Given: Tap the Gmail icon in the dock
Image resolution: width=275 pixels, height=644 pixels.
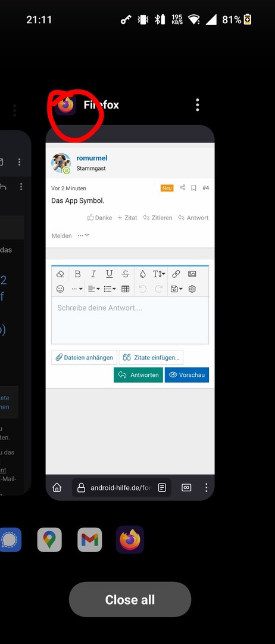Looking at the screenshot, I should coord(90,540).
